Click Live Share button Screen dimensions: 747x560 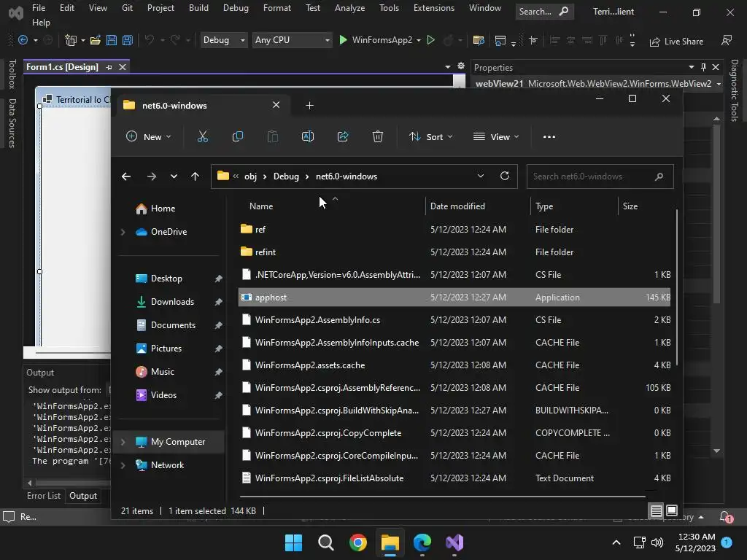tap(676, 42)
